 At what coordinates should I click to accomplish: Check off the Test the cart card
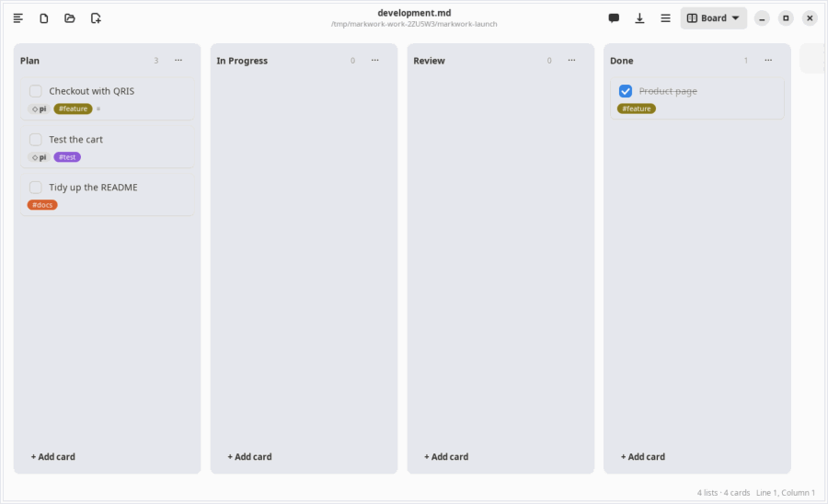pyautogui.click(x=35, y=139)
